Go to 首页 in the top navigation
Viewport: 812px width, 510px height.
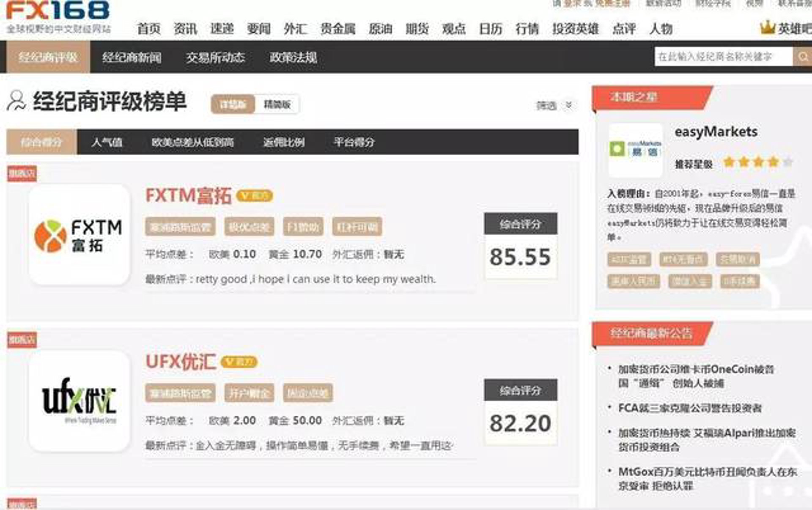(x=149, y=29)
